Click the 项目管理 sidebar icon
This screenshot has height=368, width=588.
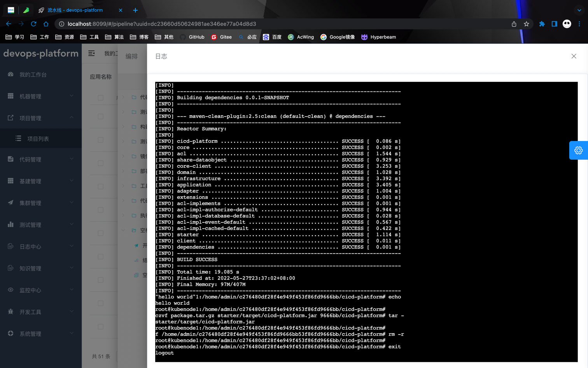coord(10,118)
